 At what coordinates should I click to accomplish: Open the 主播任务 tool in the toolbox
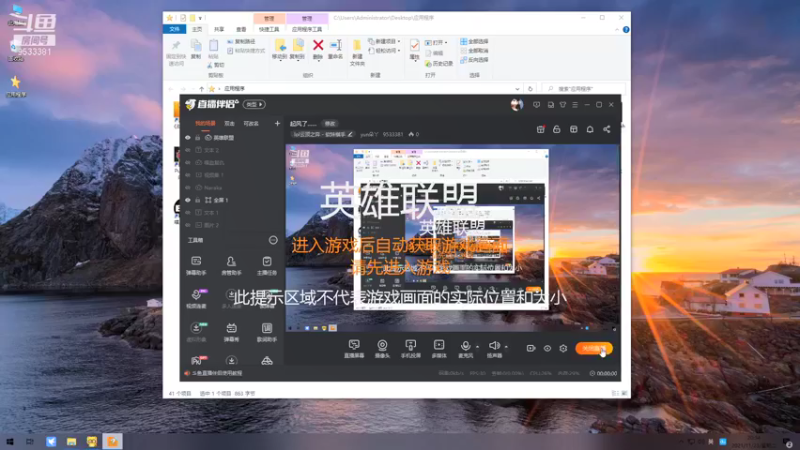(266, 266)
